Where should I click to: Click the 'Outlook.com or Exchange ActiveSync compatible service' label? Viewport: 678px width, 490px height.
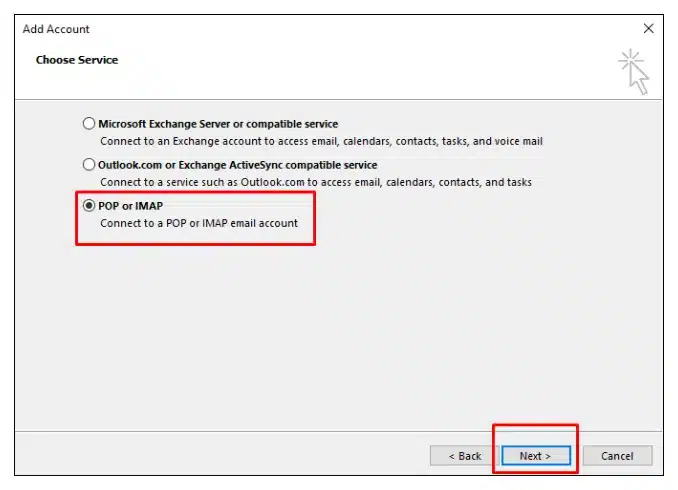(x=237, y=165)
